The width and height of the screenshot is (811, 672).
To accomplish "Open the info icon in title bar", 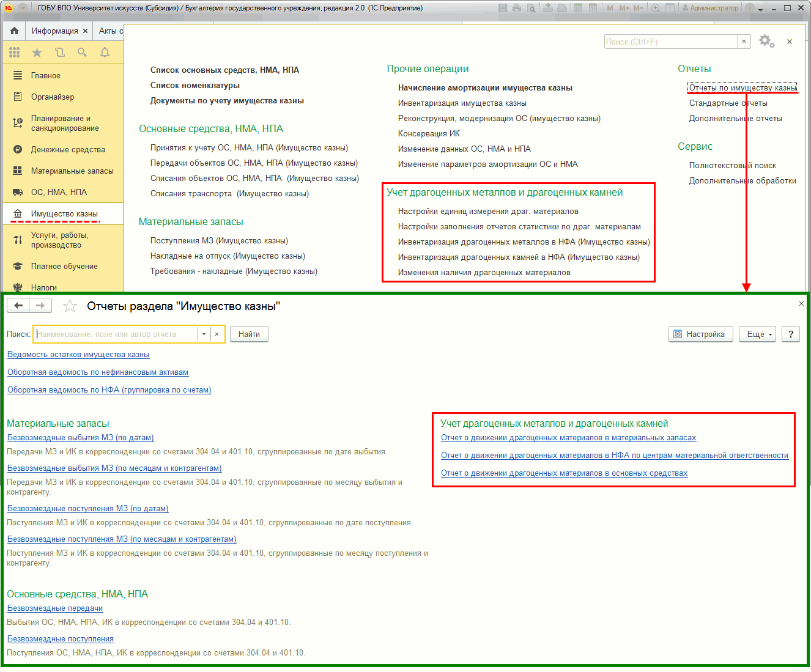I will click(x=750, y=8).
